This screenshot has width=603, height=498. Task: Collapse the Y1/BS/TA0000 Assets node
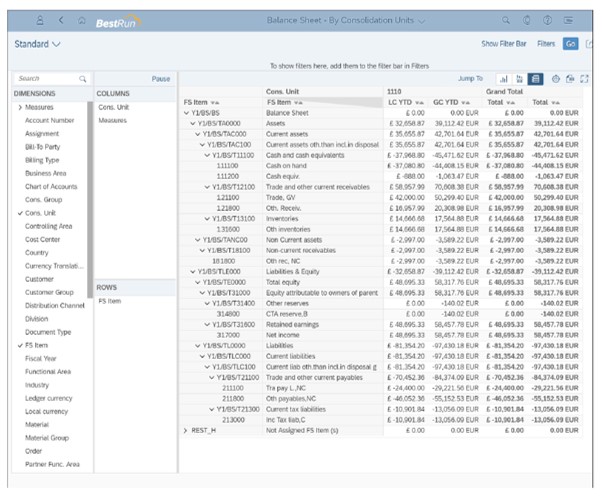point(193,123)
